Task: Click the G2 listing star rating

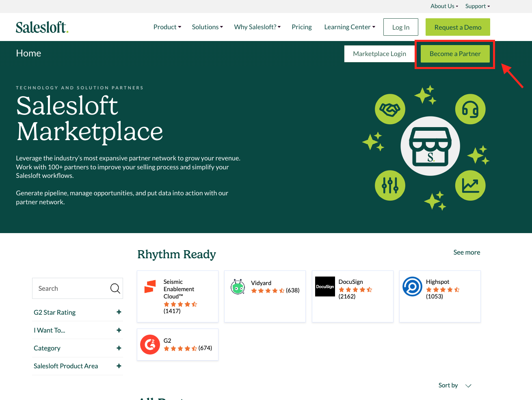Action: (x=180, y=348)
